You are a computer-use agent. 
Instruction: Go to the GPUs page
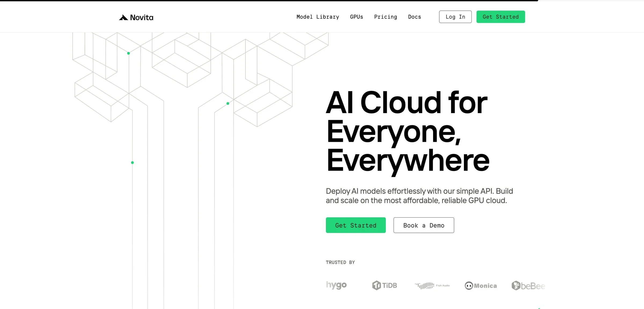coord(356,17)
